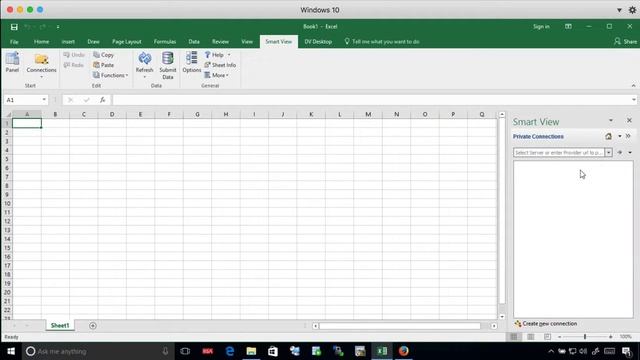
Task: Open Task View on the taskbar
Action: [x=185, y=351]
